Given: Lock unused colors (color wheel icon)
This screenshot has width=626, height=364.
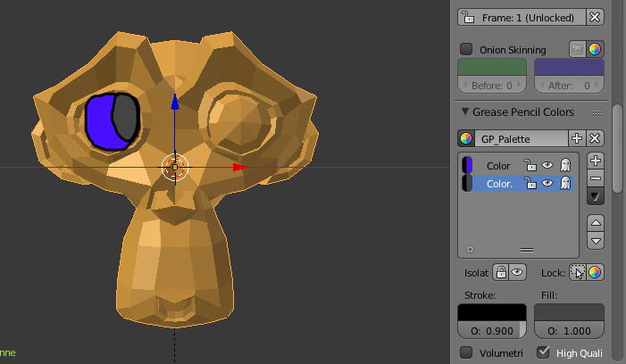Looking at the screenshot, I should (595, 272).
